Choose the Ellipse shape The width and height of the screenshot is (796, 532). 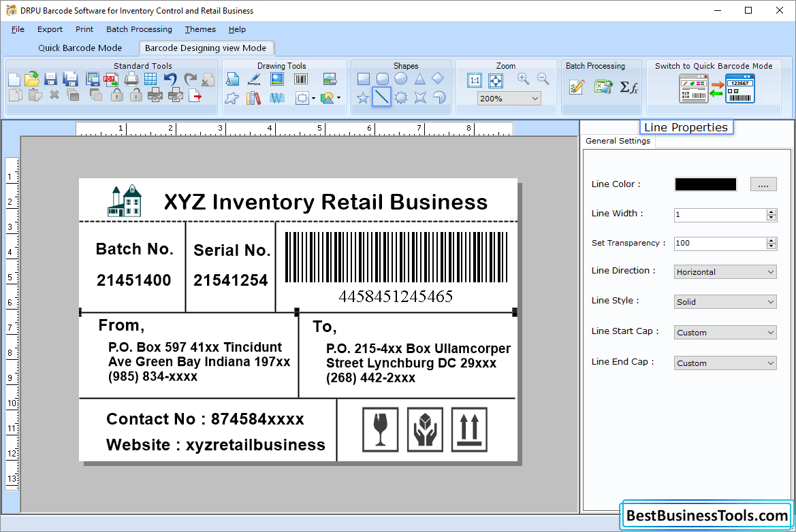pos(401,79)
